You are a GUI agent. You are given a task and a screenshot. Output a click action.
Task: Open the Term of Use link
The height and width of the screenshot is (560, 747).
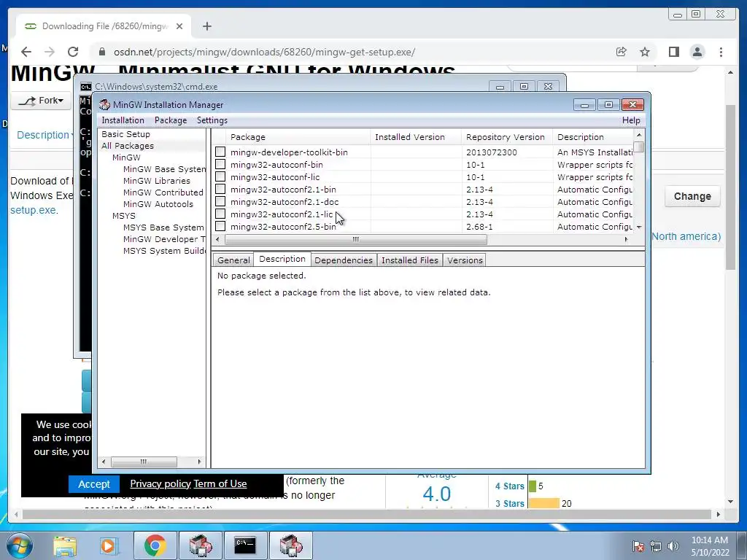(220, 484)
